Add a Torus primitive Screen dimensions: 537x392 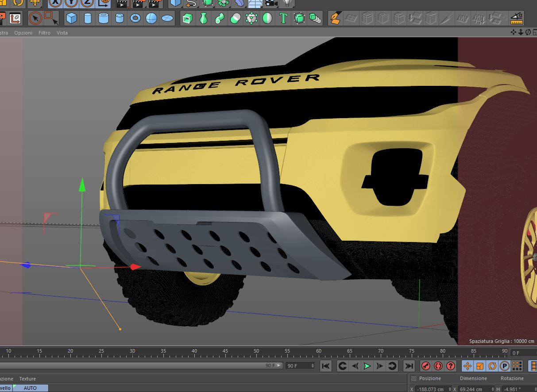135,19
